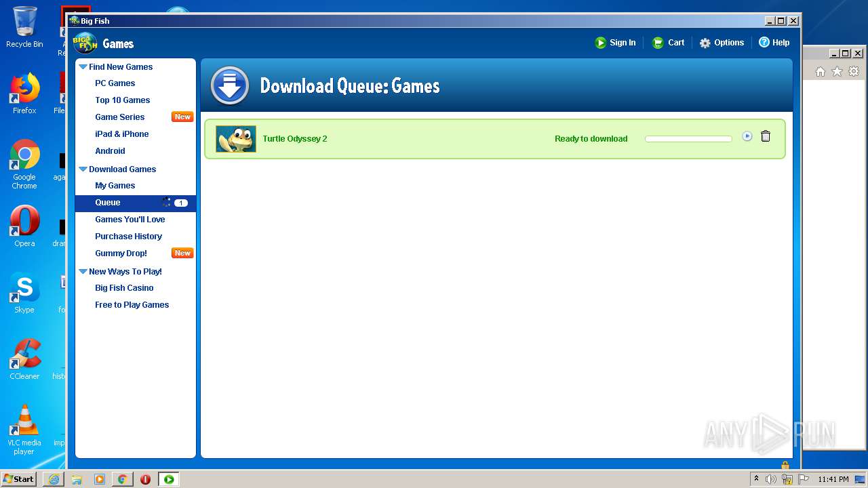The image size is (868, 488).
Task: Select the Queue sidebar item
Action: [136, 203]
